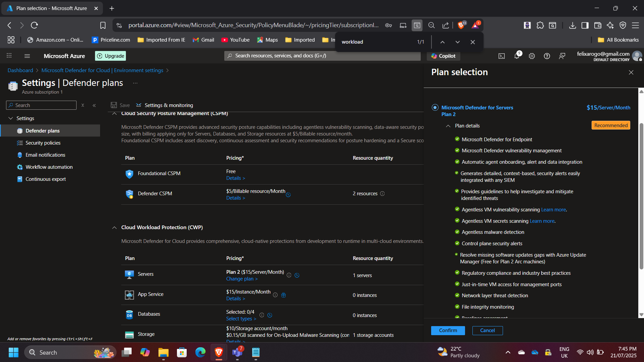Open the notifications bell icon
Screen dimensions: 644x362
tap(516, 56)
